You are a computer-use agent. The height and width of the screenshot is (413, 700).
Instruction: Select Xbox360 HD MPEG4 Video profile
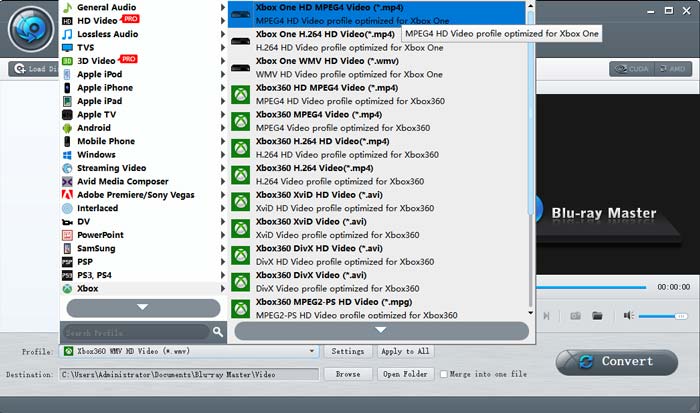click(x=377, y=95)
